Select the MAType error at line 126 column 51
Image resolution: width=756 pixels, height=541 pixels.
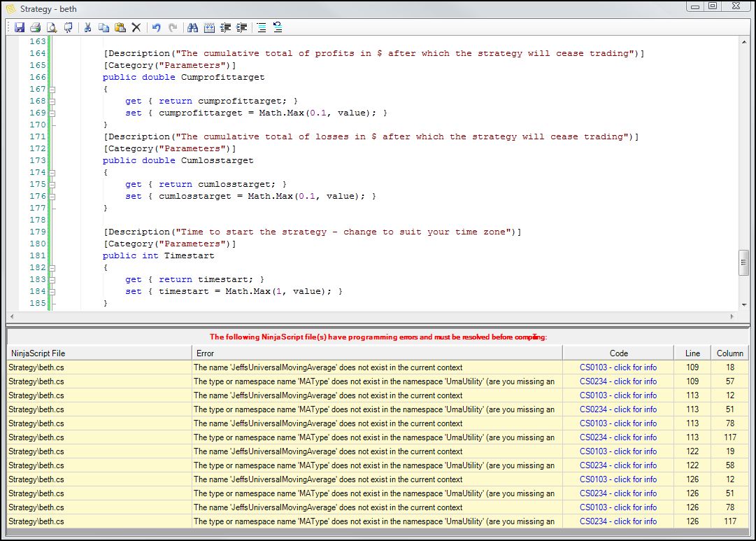(x=377, y=493)
